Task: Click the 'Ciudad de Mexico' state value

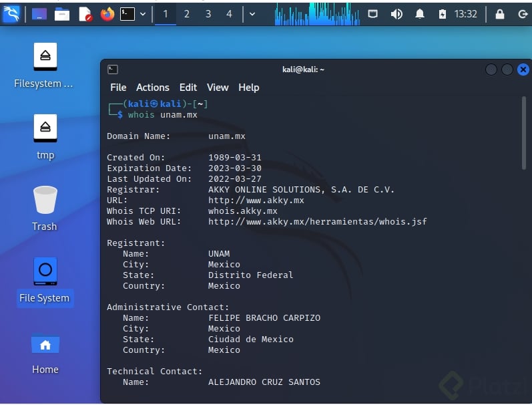Action: (x=251, y=340)
